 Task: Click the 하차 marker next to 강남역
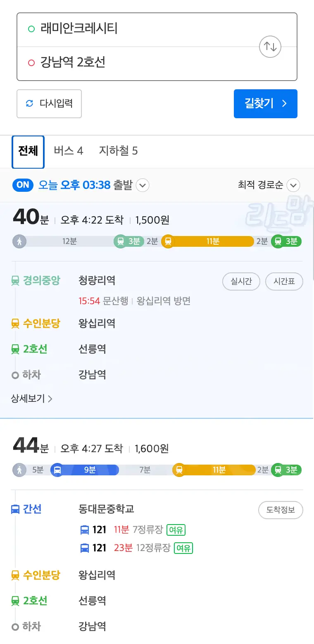pyautogui.click(x=15, y=374)
